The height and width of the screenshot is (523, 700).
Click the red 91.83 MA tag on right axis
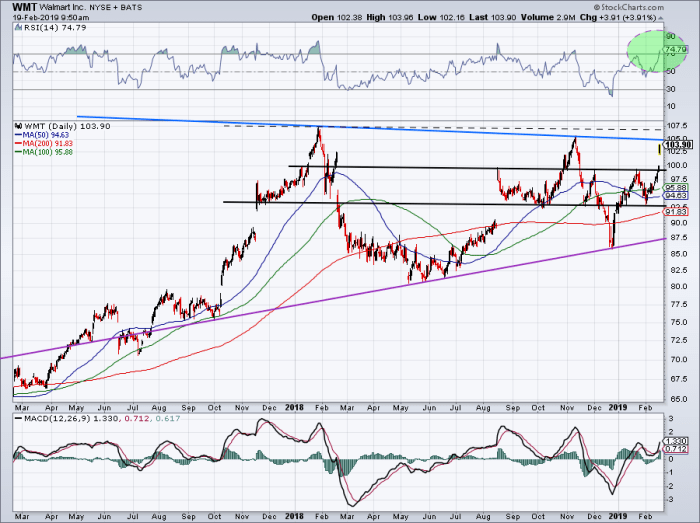[676, 212]
